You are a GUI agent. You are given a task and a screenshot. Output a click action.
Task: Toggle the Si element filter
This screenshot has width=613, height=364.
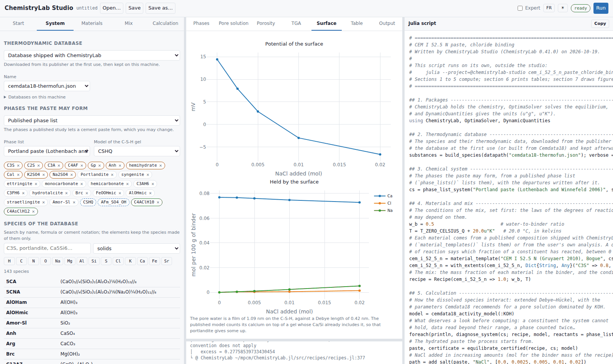(94, 261)
